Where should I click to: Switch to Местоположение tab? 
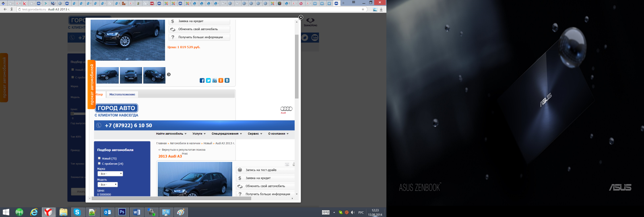[x=122, y=94]
